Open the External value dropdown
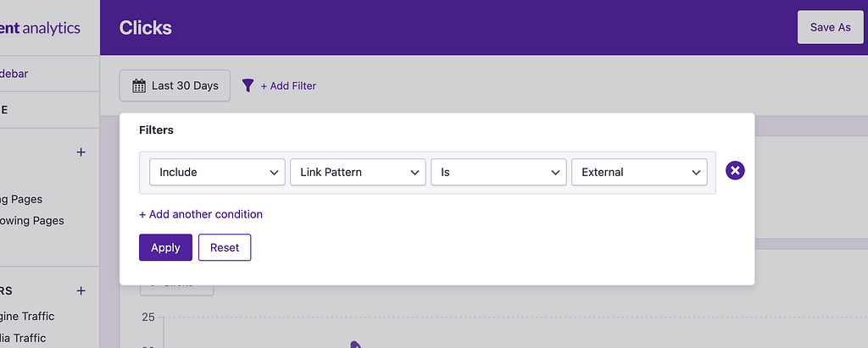 click(639, 172)
